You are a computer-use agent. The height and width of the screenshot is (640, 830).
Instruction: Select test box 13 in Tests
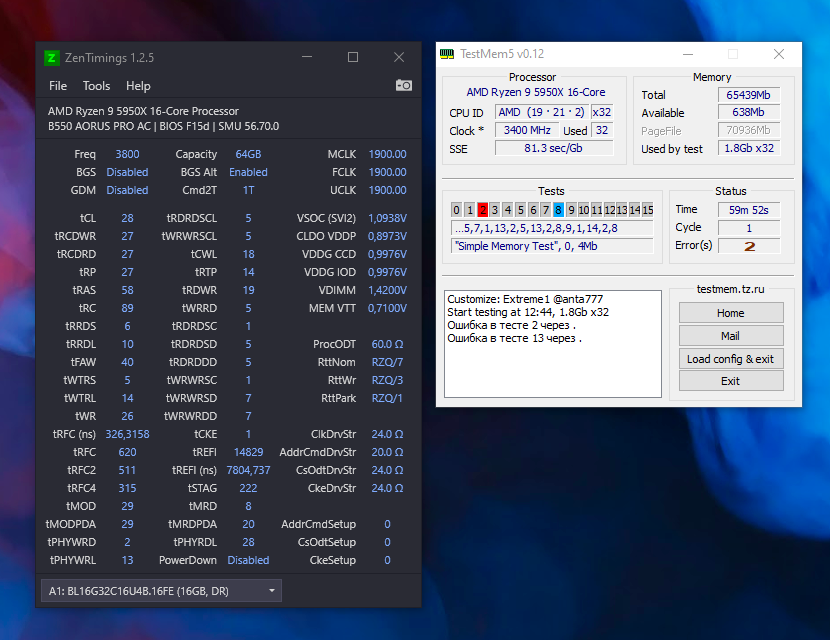pos(622,210)
